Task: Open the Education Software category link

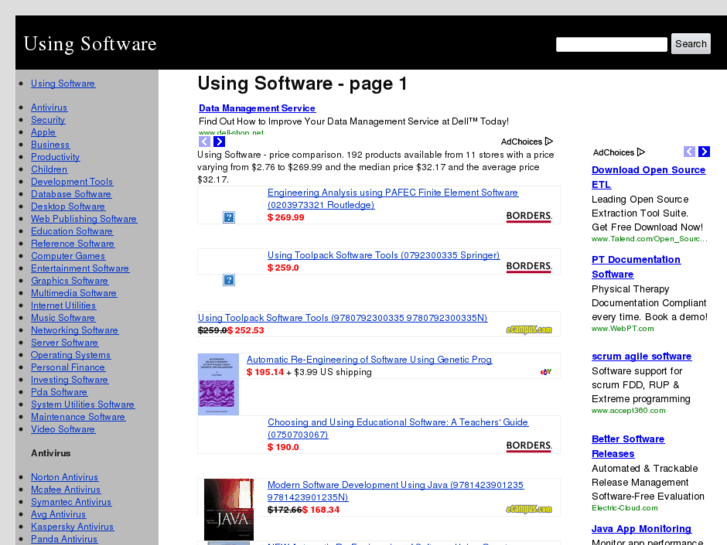Action: [72, 231]
